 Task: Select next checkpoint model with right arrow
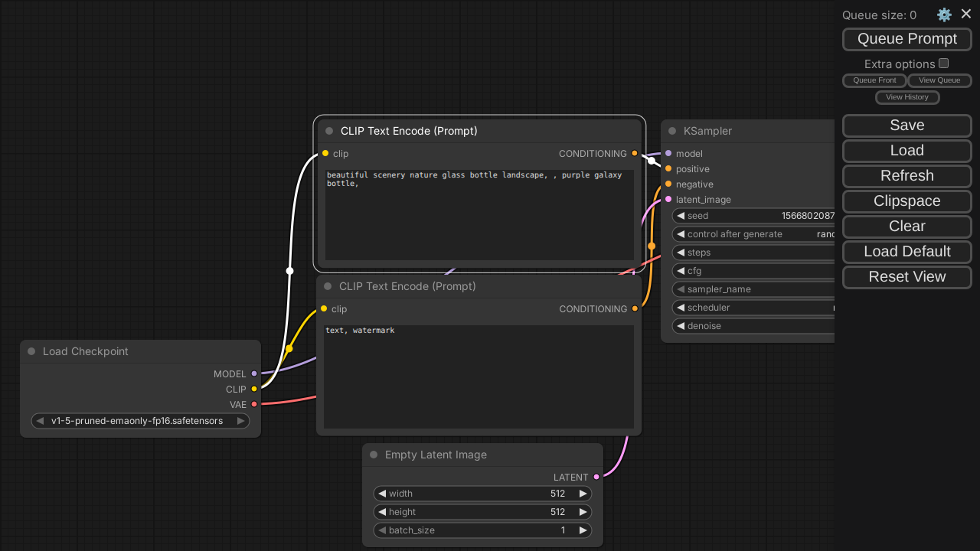[x=240, y=421]
